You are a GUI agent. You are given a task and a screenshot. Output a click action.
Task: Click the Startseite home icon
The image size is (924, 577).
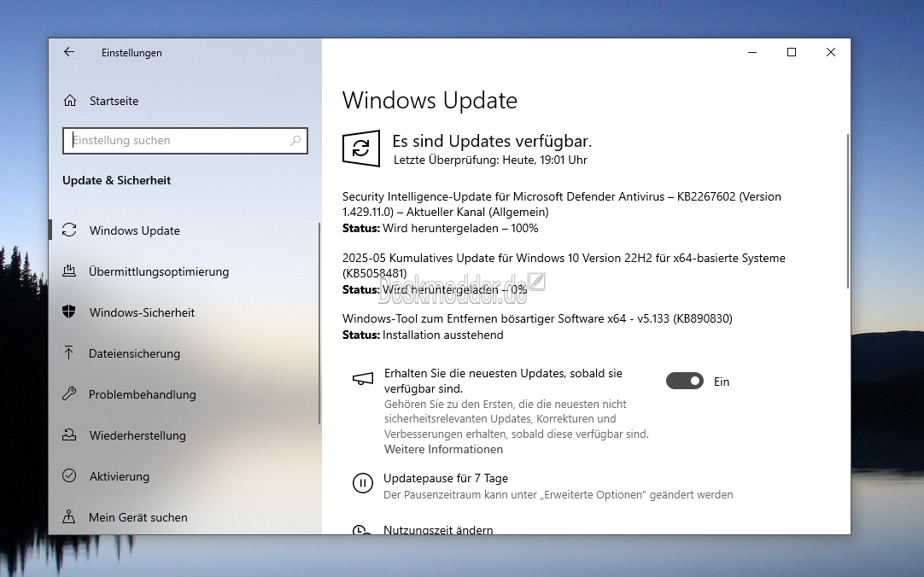[x=69, y=101]
